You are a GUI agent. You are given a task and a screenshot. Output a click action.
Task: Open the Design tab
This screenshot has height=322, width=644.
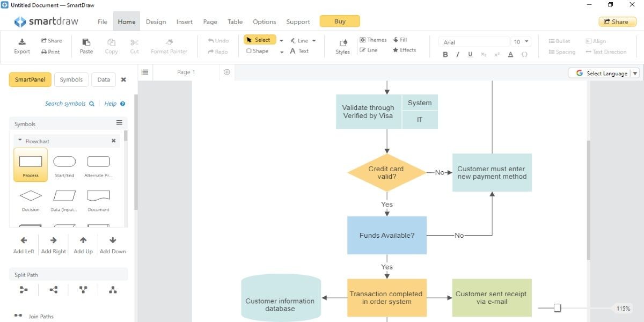point(156,22)
